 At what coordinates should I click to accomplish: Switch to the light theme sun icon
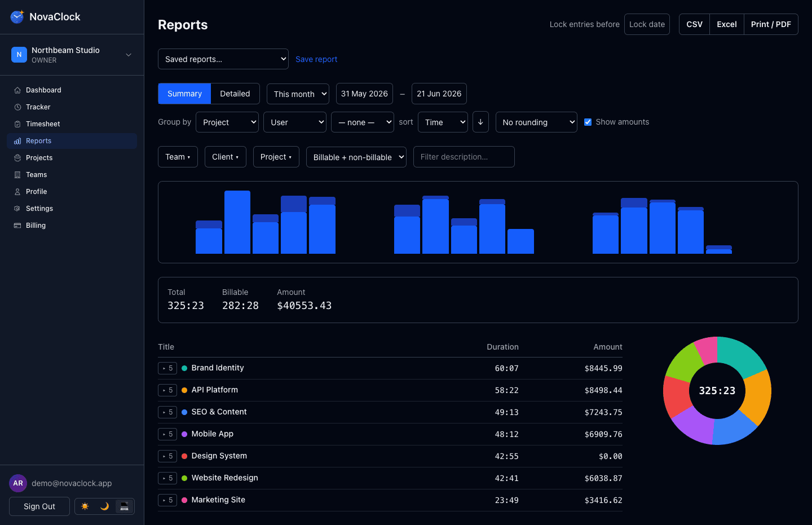[x=85, y=506]
